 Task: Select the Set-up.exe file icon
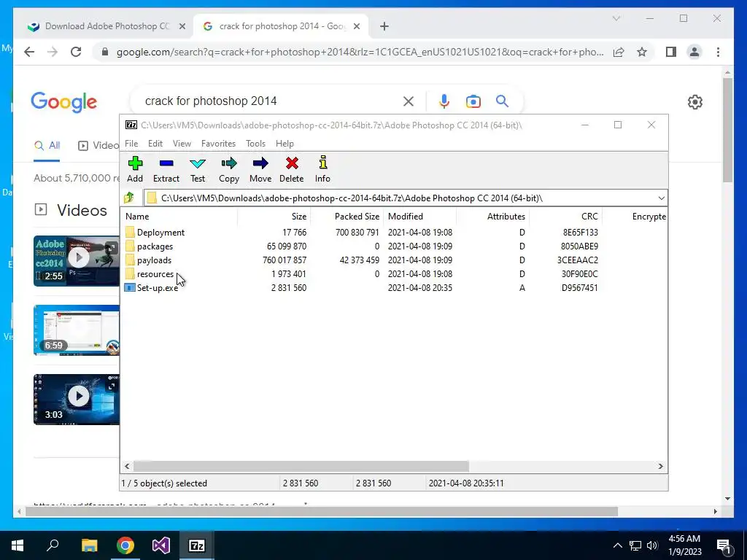(130, 287)
